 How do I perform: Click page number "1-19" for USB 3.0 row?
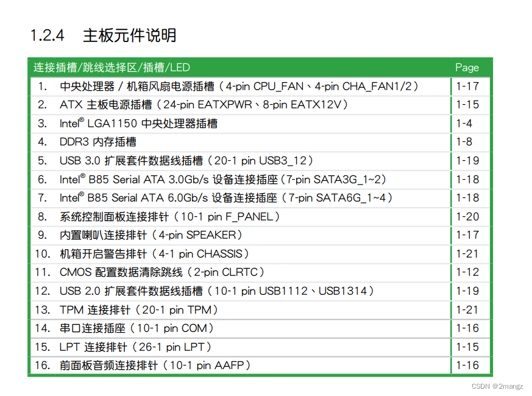(x=467, y=160)
